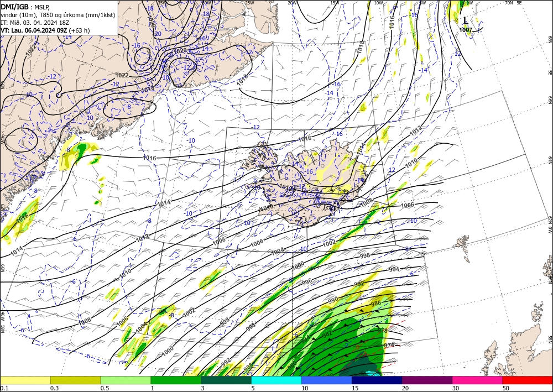Select the green 1 mm legend swatch
Image resolution: width=553 pixels, height=392 pixels.
(x=176, y=380)
